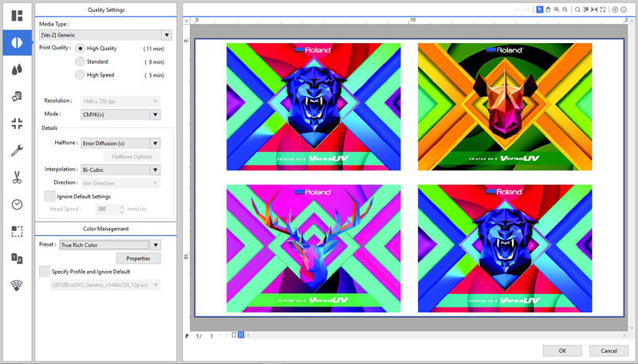The width and height of the screenshot is (638, 364).
Task: Select the bottom-right blue panther image
Action: pyautogui.click(x=505, y=249)
